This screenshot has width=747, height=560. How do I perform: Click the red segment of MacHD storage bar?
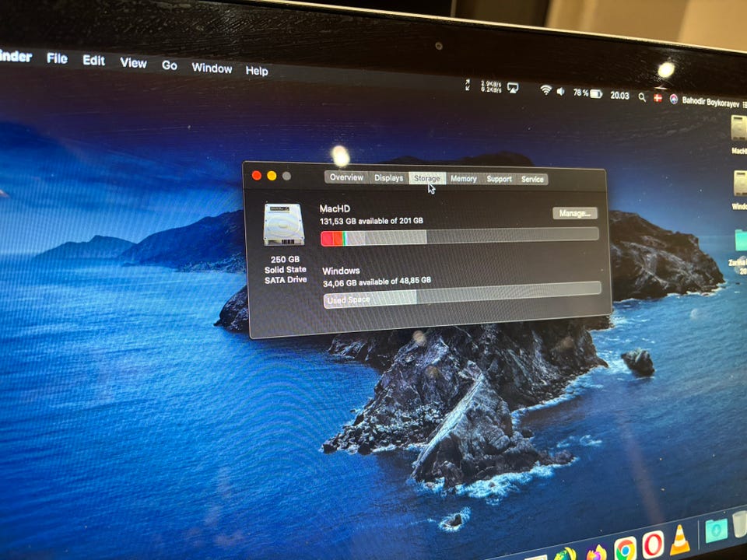tap(331, 239)
